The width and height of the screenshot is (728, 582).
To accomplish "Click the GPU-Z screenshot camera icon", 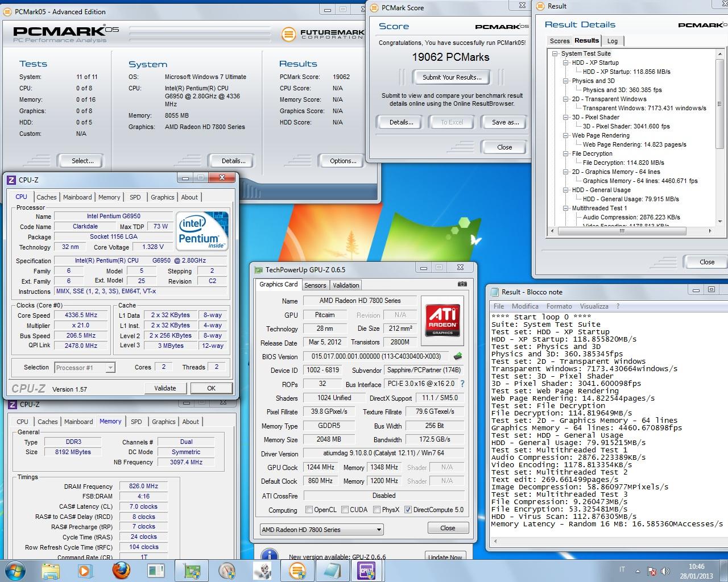I will 462,284.
